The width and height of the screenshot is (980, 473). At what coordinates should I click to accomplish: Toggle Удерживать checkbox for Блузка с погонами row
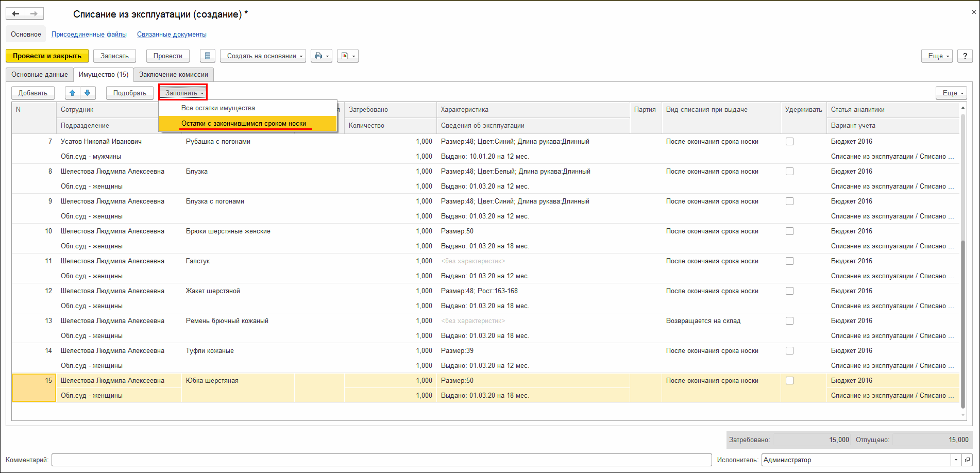point(789,201)
